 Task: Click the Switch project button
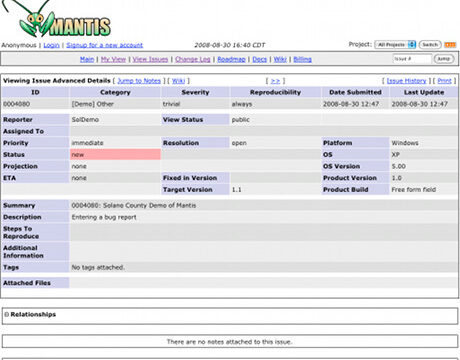click(430, 44)
